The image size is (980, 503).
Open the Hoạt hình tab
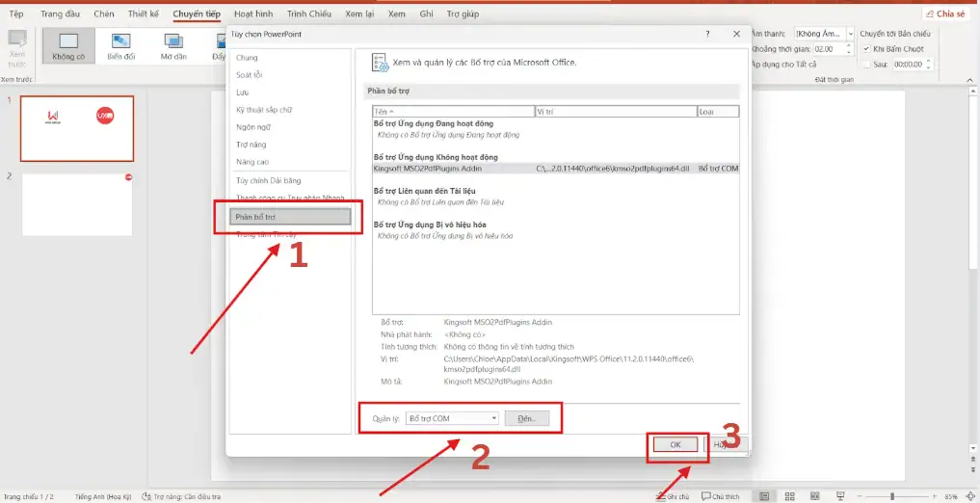click(x=253, y=13)
